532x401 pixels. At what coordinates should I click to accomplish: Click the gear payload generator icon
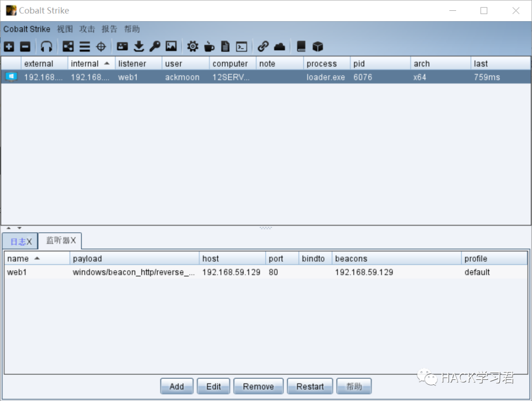coord(193,46)
